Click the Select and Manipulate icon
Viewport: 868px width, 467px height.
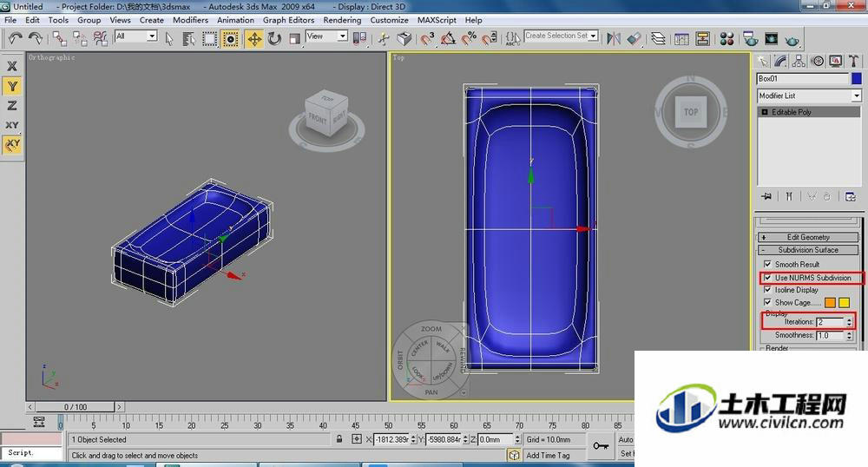coord(384,39)
